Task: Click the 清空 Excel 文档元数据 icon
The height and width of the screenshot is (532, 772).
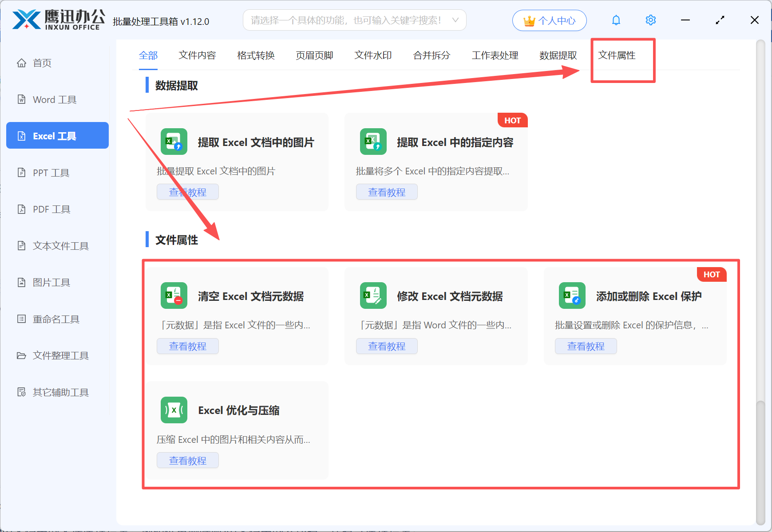Action: (x=174, y=296)
